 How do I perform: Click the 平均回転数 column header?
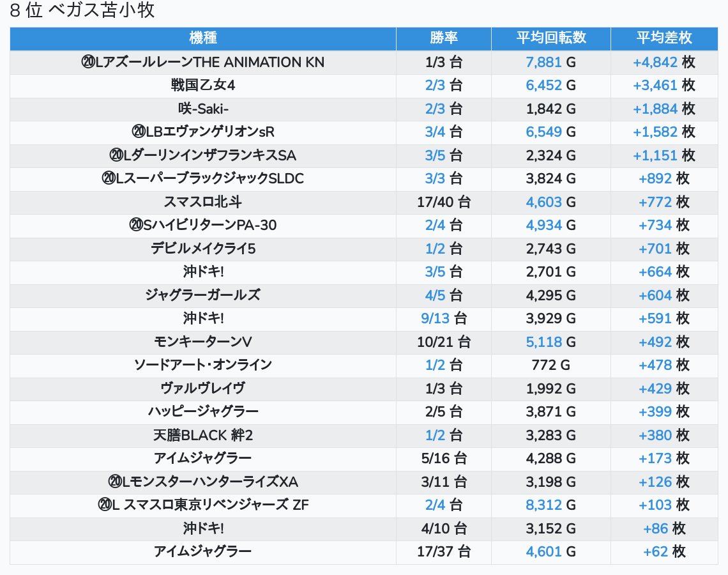(550, 38)
